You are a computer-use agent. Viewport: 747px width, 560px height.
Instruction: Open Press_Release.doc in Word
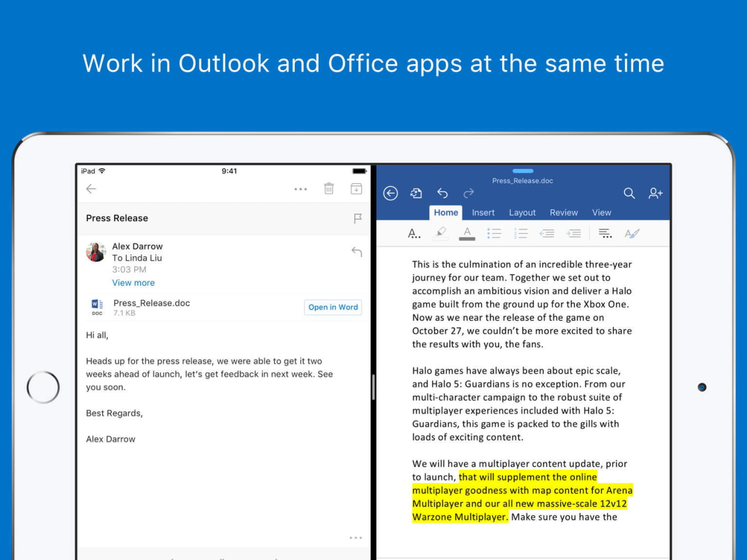(333, 307)
